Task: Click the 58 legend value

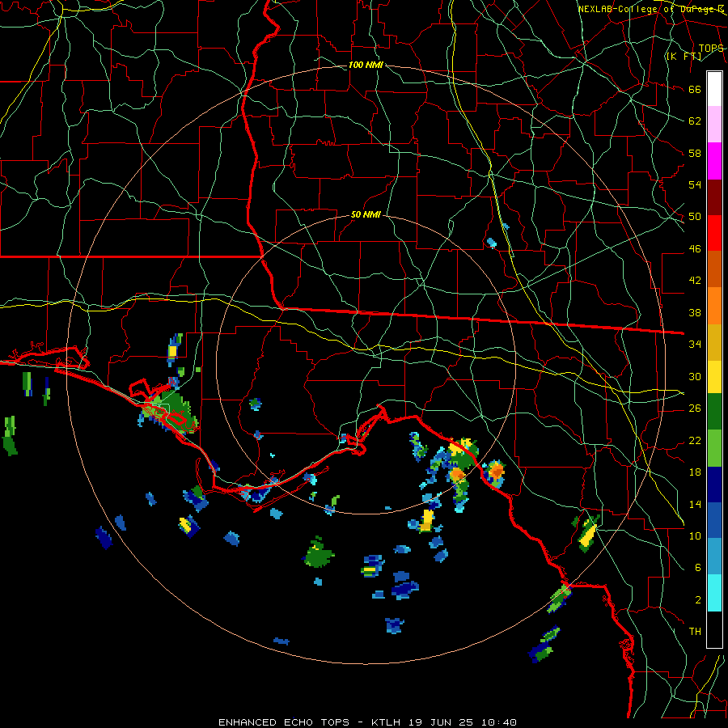Action: point(695,153)
